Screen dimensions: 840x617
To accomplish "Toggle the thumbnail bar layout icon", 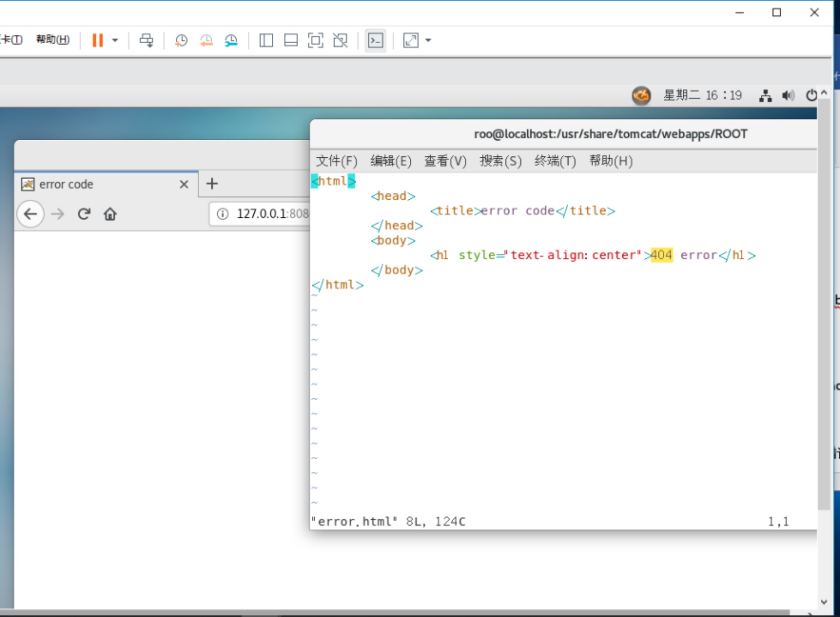I will (x=291, y=40).
